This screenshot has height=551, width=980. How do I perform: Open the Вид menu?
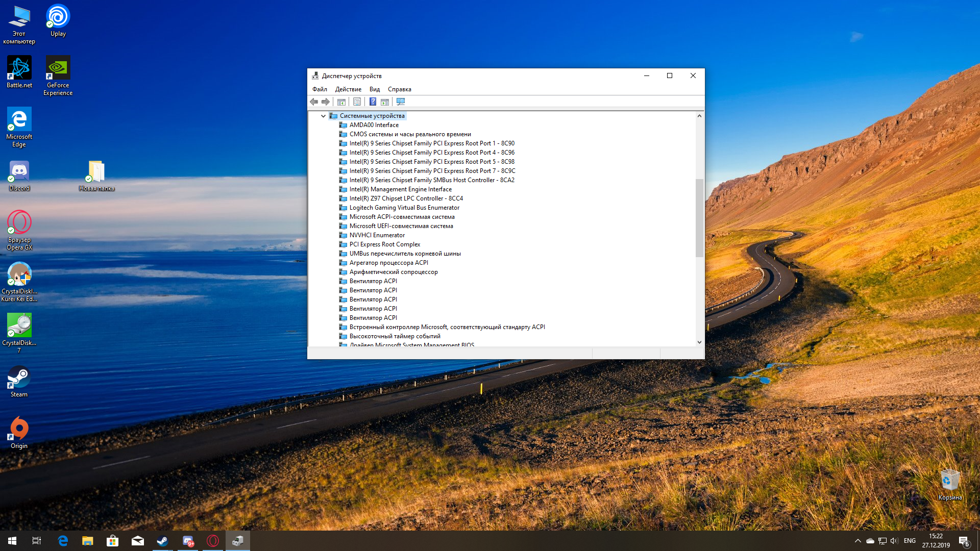coord(375,89)
